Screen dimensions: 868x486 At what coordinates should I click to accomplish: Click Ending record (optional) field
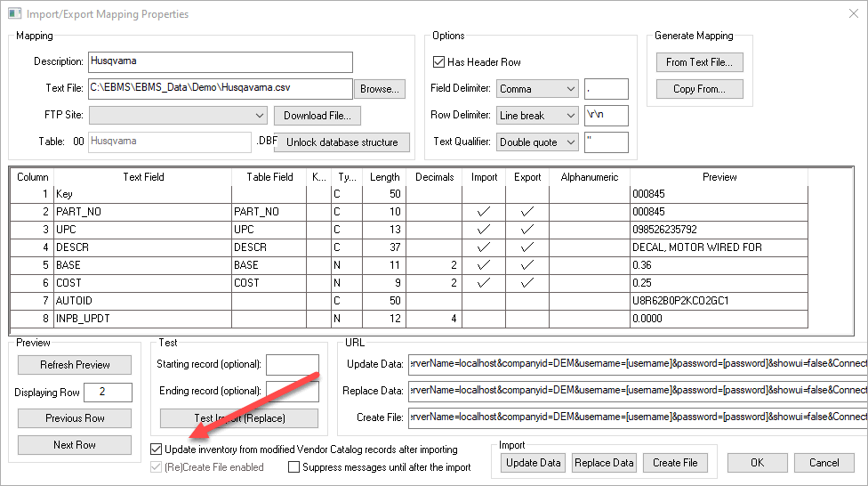point(293,392)
